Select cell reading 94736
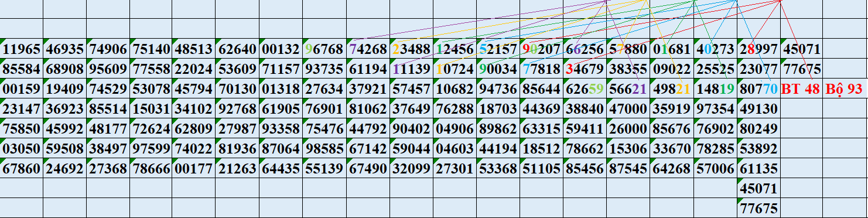 pos(498,89)
